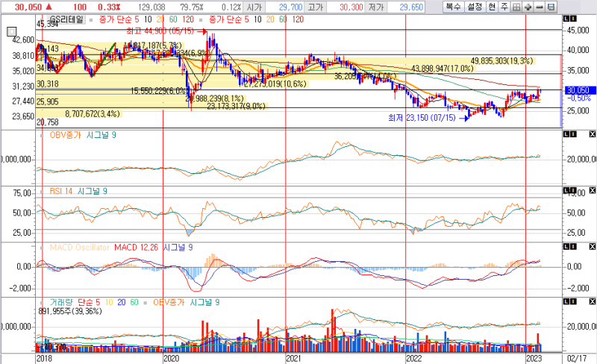
Task: Click the gray marker before OBV종가 in OBV panel
Action: [42, 136]
